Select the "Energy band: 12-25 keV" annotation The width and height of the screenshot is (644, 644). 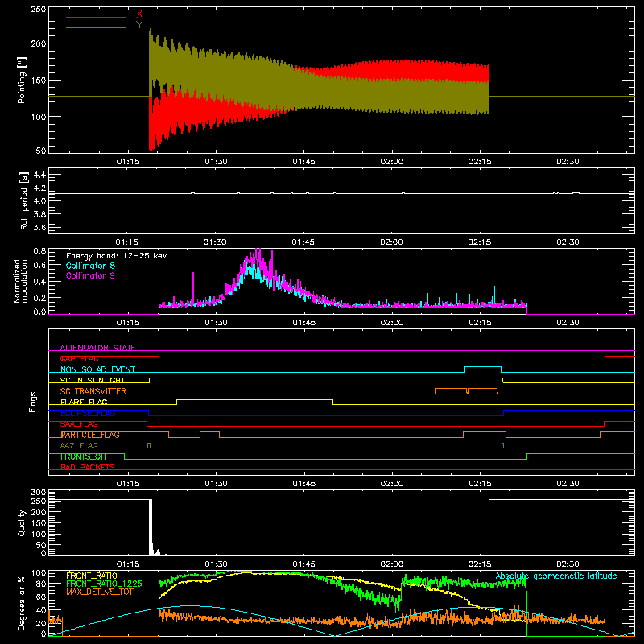(117, 256)
